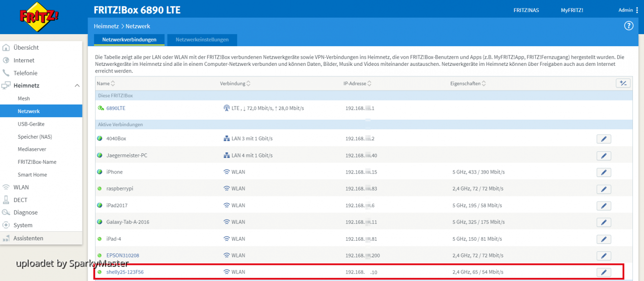Switch to the Netzwerkeinstellungen tab
Screen dimensions: 644x281
click(x=202, y=40)
